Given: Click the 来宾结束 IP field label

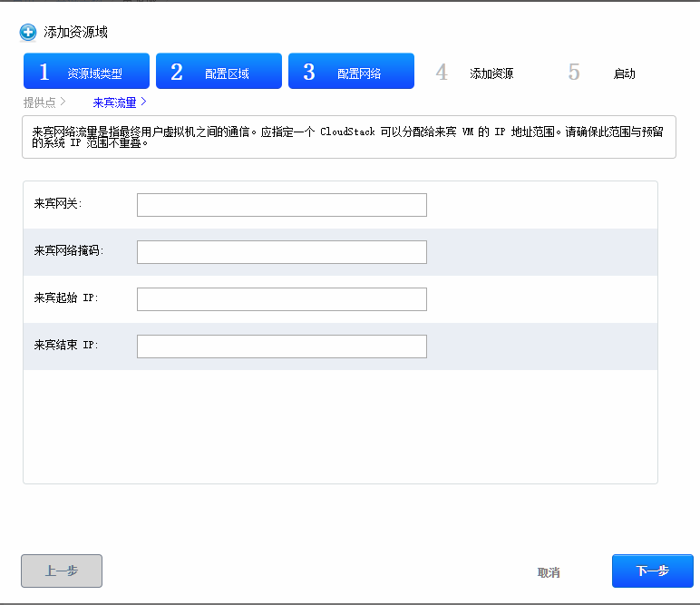Looking at the screenshot, I should (x=66, y=345).
